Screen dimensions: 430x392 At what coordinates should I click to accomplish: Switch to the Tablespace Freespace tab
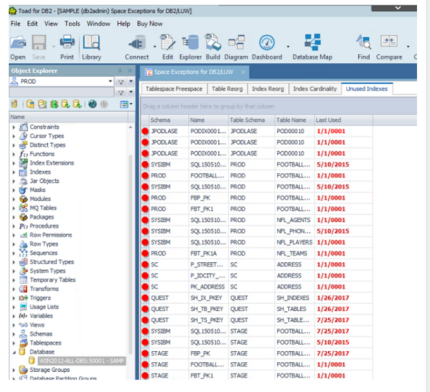pos(174,89)
